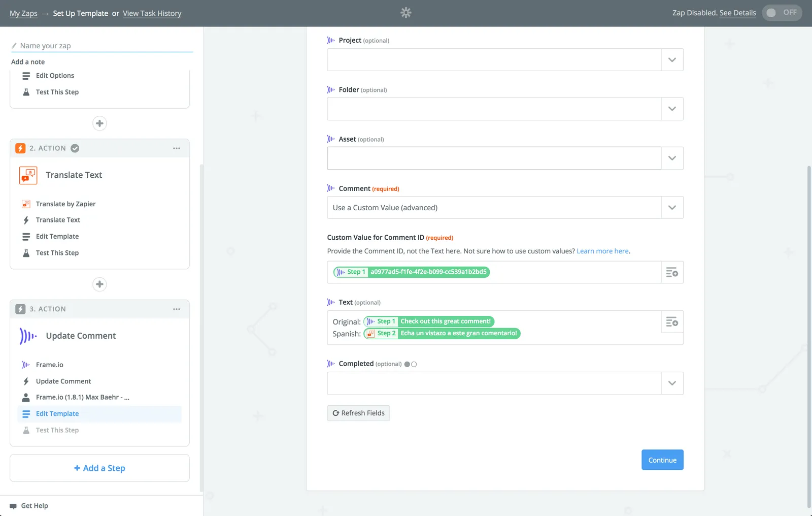The image size is (812, 516).
Task: Expand the Comment dropdown
Action: [x=672, y=208]
